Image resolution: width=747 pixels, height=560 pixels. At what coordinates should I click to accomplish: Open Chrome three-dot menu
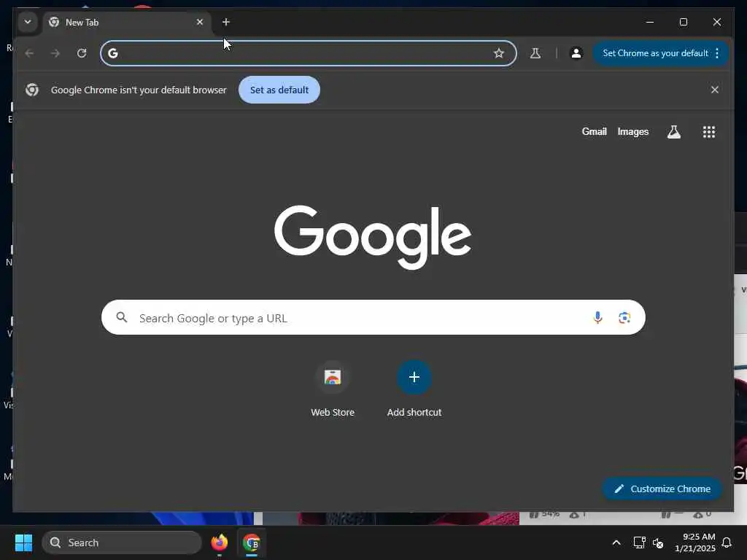point(717,53)
